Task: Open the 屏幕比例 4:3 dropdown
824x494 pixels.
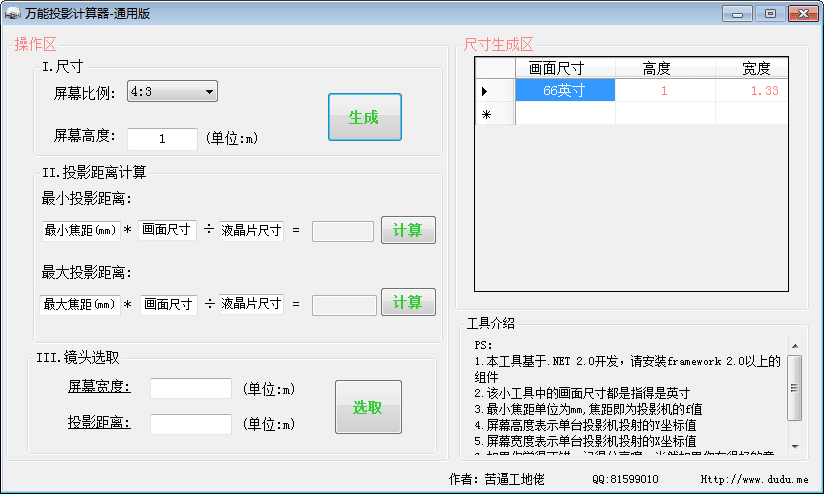Action: point(172,92)
